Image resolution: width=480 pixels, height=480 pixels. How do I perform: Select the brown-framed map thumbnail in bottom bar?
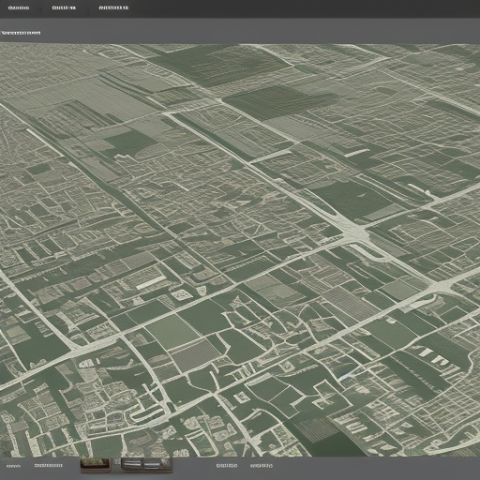[x=95, y=464]
